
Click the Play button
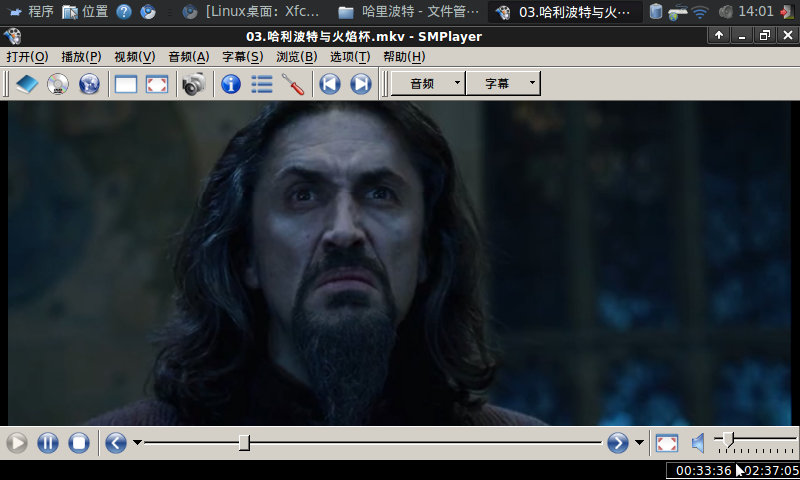[x=17, y=443]
